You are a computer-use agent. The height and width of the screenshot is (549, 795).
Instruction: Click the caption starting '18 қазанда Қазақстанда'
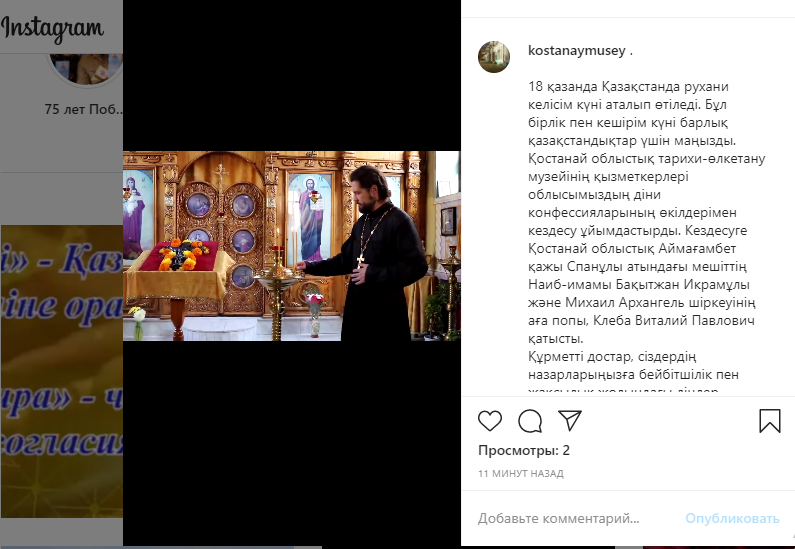646,212
